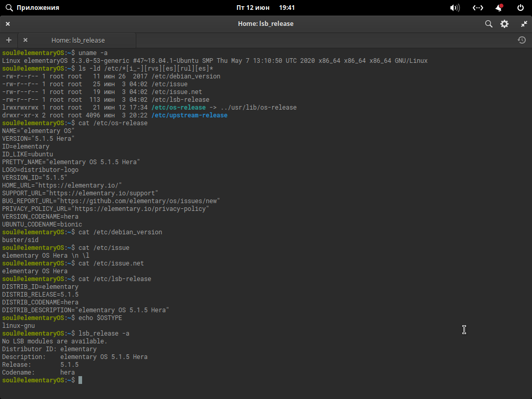Click the 'Home: lsb_release' window title
This screenshot has height=399, width=532.
pyautogui.click(x=265, y=24)
